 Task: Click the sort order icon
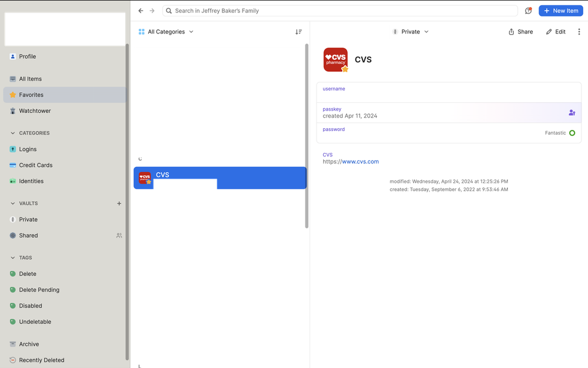[298, 32]
